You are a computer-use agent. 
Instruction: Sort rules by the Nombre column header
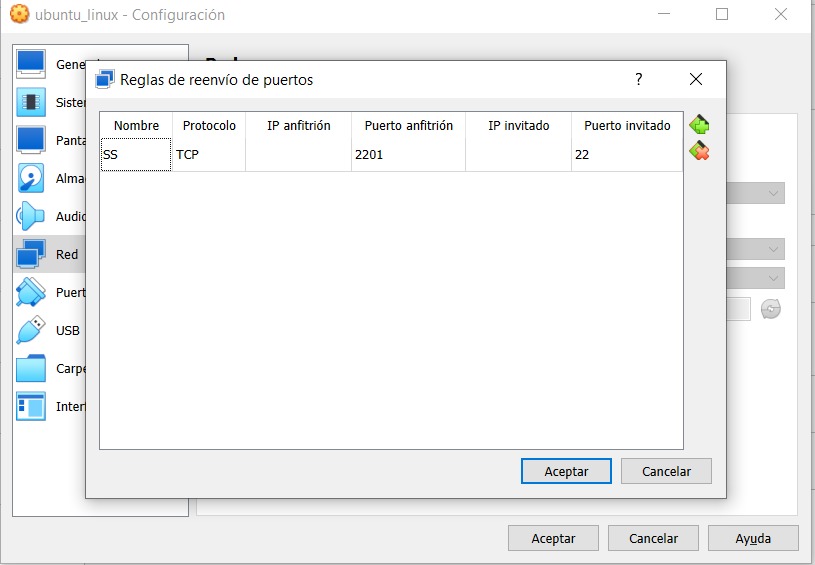tap(136, 126)
